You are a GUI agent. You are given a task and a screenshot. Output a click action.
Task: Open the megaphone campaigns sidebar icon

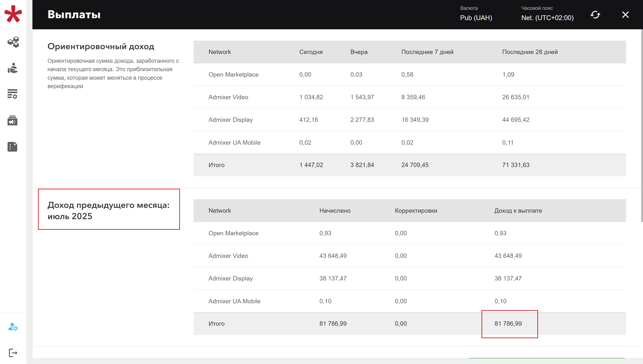(x=13, y=121)
